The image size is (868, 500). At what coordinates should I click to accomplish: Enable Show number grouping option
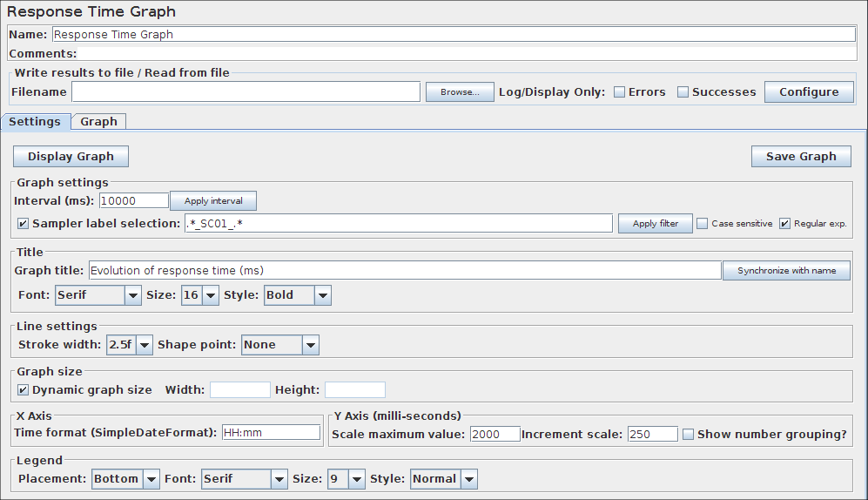click(x=689, y=434)
